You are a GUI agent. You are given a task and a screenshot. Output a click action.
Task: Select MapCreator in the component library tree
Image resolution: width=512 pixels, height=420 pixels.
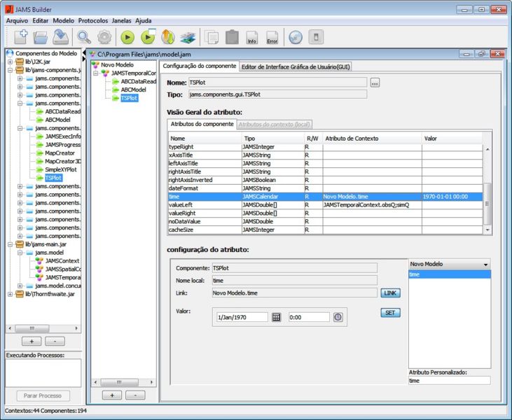(60, 153)
